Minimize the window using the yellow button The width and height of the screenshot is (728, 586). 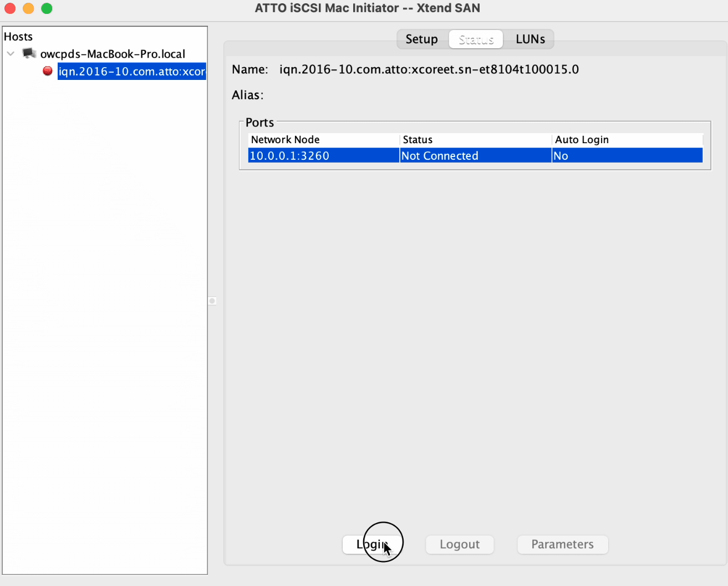28,8
